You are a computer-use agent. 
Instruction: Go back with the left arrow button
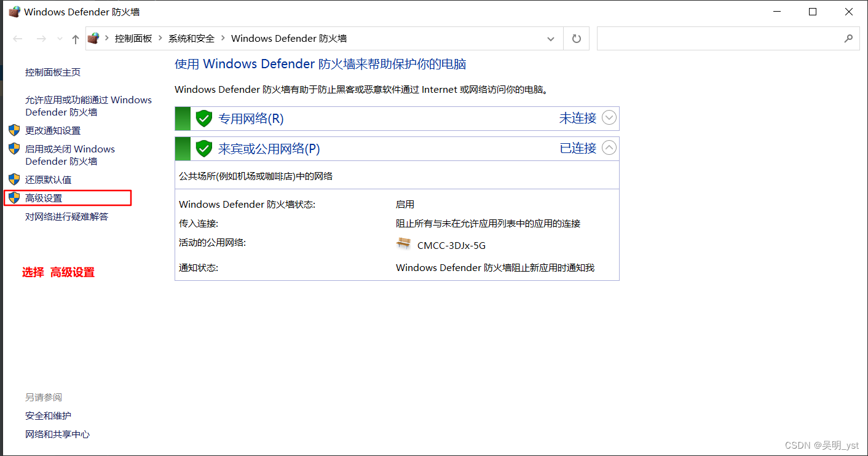18,39
